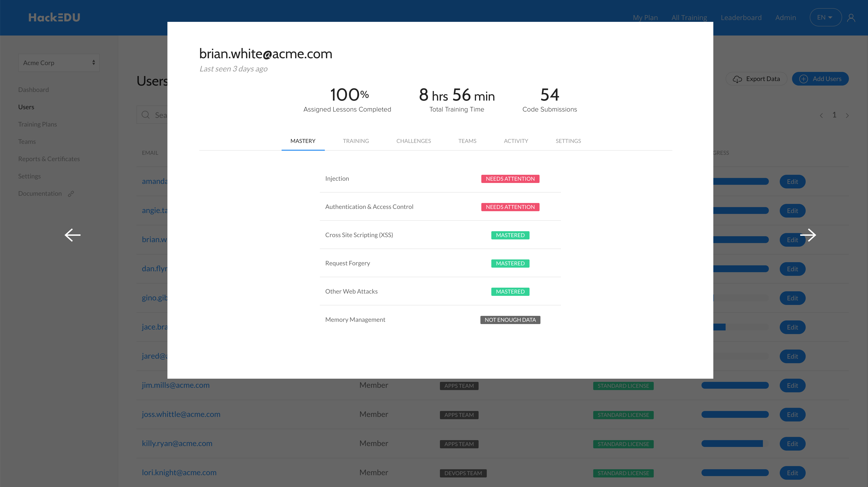Open Admin in top navigation
This screenshot has width=868, height=487.
pyautogui.click(x=785, y=18)
